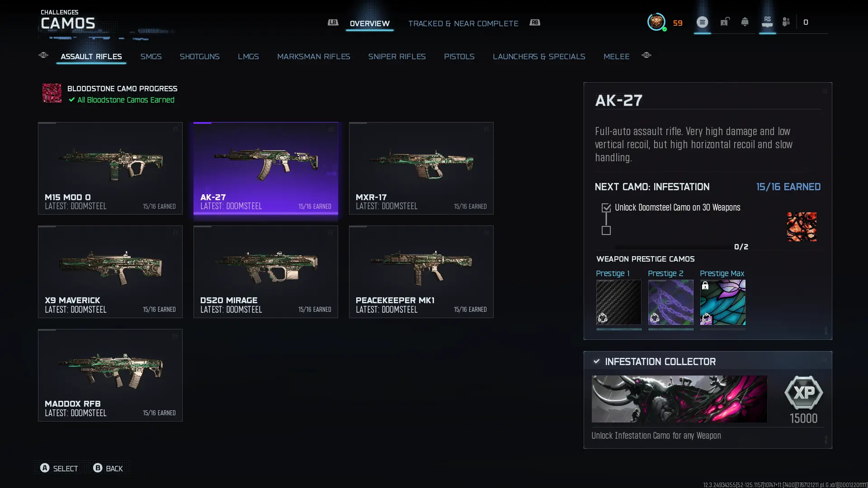
Task: Select the LB bumper icon
Action: point(333,22)
